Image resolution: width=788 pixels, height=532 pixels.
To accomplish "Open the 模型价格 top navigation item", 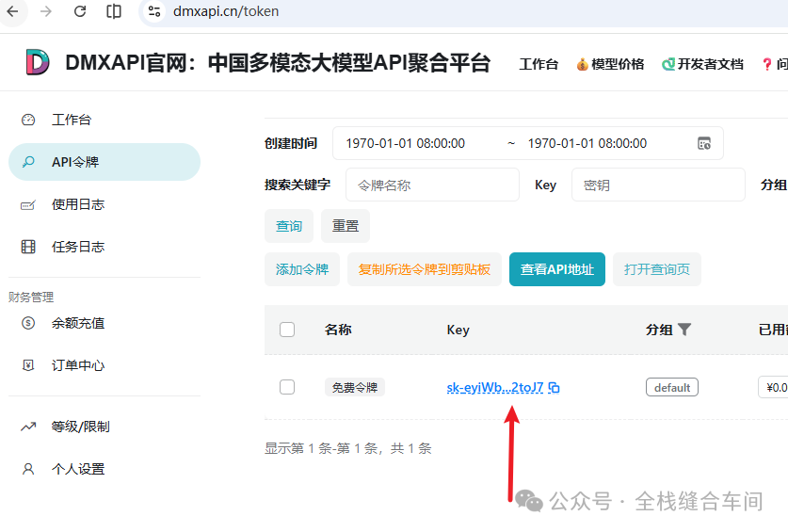I will (610, 64).
